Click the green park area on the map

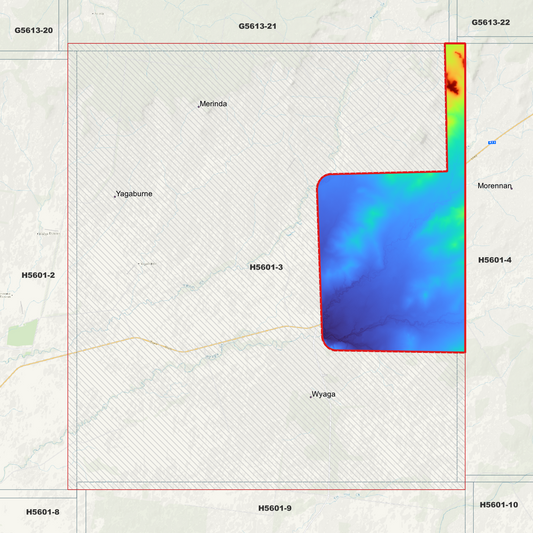click(x=23, y=332)
